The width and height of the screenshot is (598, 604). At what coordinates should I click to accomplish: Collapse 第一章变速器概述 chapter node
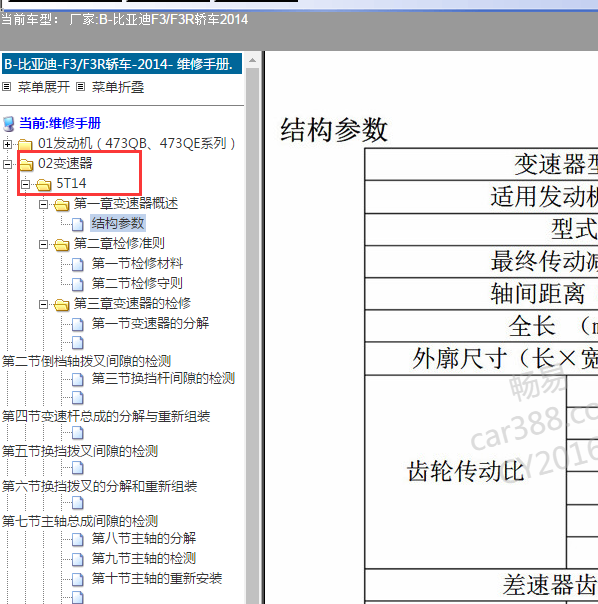coord(44,204)
